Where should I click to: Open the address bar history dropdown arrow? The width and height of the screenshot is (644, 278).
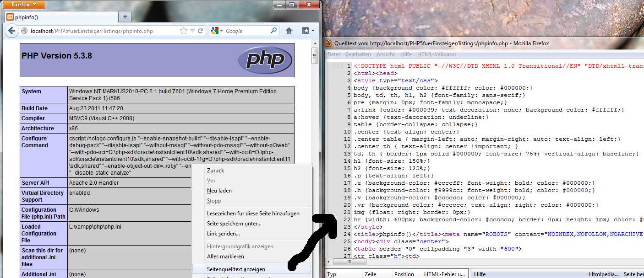pos(192,31)
